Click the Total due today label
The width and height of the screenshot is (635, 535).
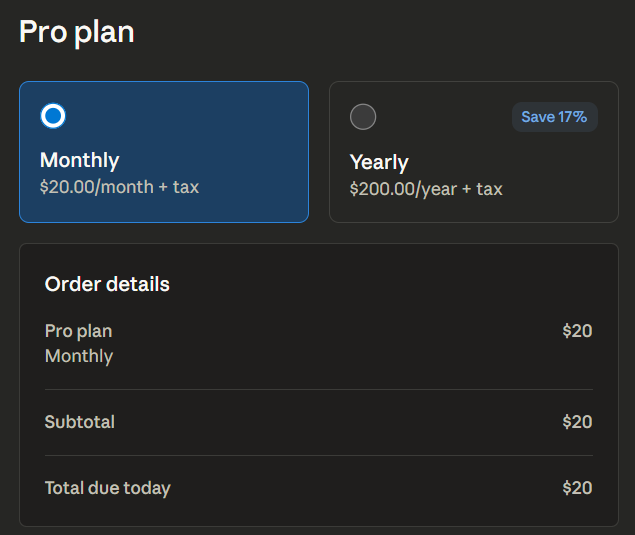tap(107, 488)
